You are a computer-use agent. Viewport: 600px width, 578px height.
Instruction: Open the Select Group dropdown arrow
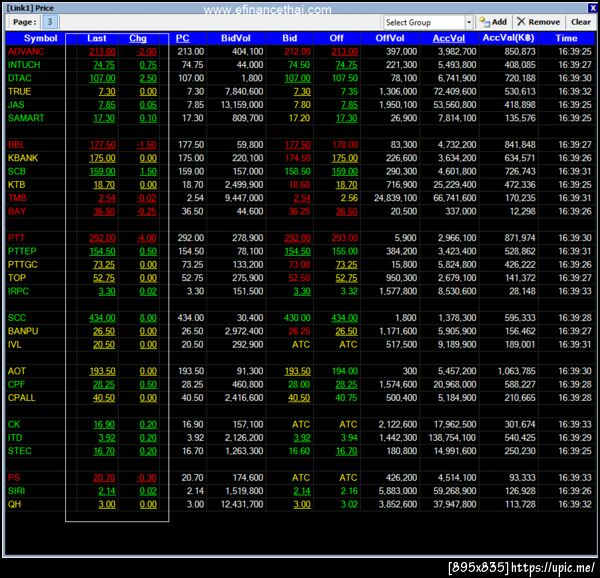469,23
